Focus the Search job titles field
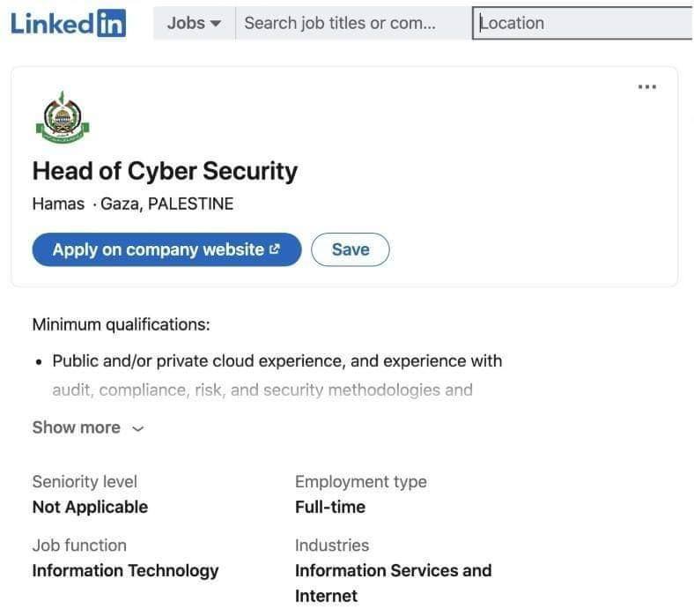This screenshot has height=616, width=694. (353, 23)
